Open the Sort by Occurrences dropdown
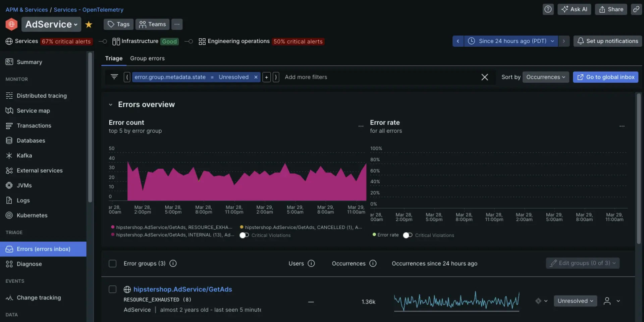644x322 pixels. [545, 77]
